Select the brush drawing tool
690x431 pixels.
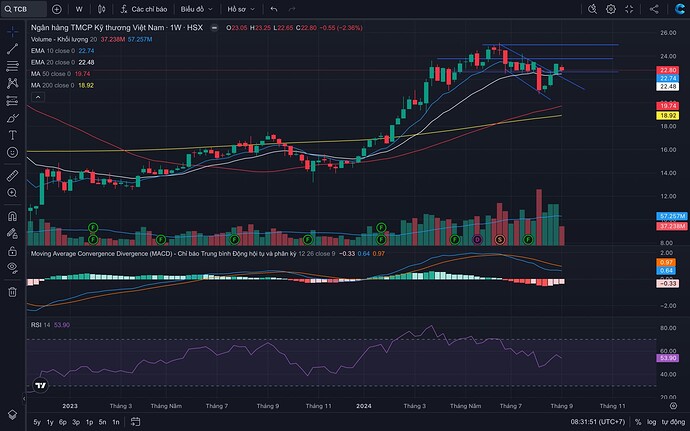[12, 118]
